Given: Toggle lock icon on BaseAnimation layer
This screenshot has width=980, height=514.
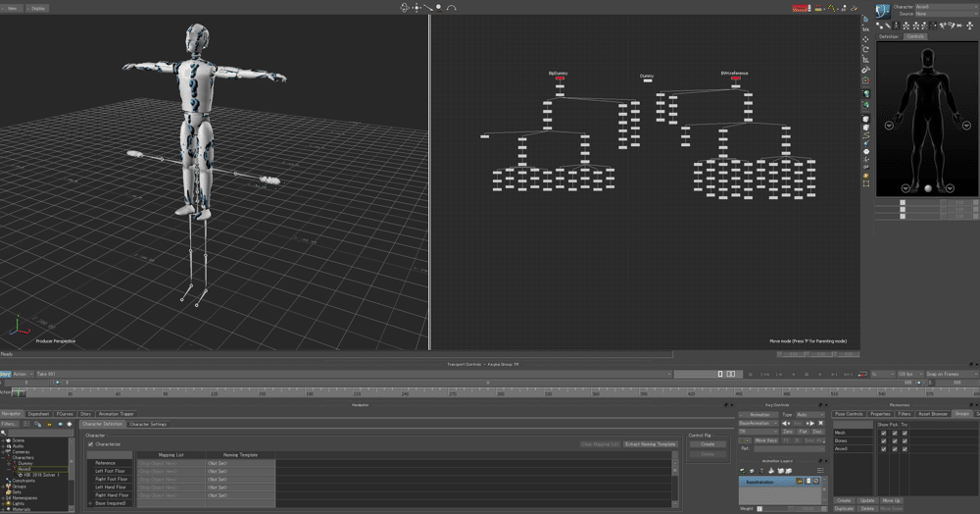Looking at the screenshot, I should (799, 481).
